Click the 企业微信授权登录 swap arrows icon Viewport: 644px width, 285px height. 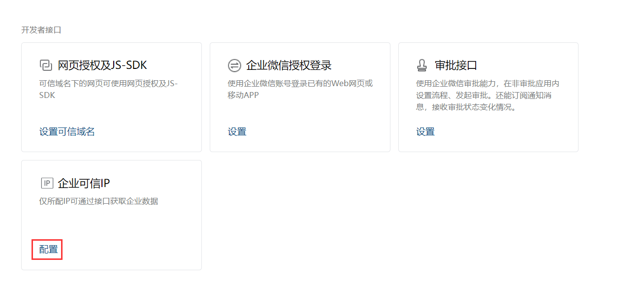pos(234,65)
